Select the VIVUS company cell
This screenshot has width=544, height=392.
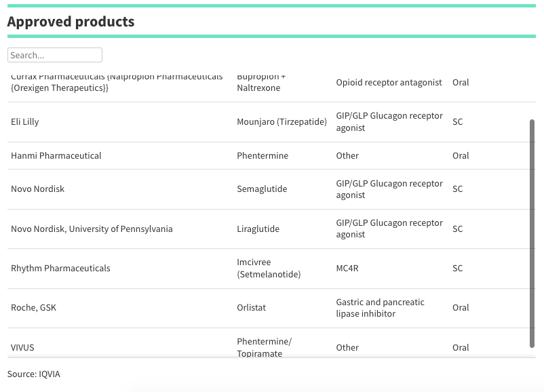[22, 348]
